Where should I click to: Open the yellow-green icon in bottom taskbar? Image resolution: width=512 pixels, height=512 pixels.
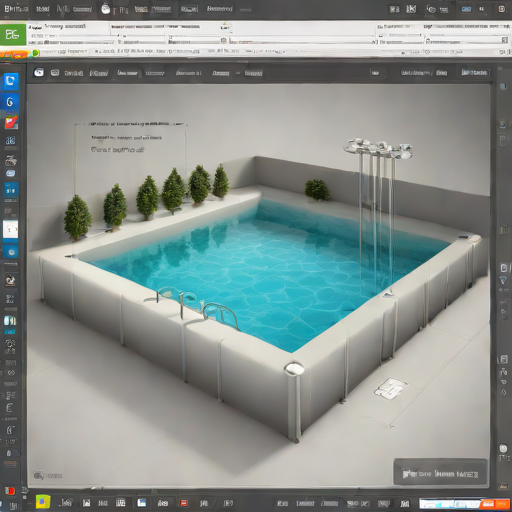[43, 502]
